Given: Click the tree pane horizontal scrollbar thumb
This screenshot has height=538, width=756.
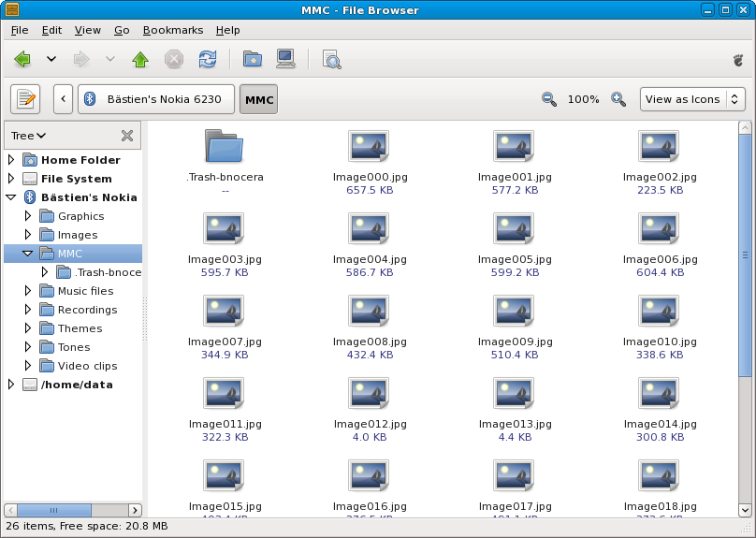Looking at the screenshot, I should click(x=54, y=510).
